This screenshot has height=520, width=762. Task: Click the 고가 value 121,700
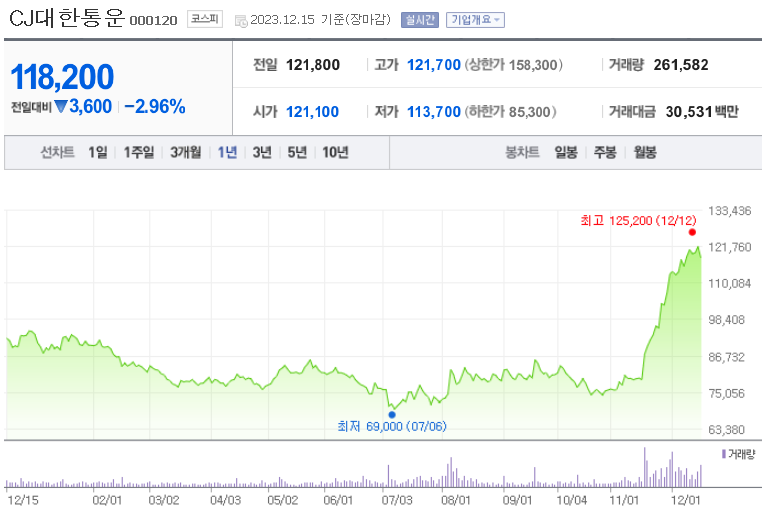(x=433, y=65)
